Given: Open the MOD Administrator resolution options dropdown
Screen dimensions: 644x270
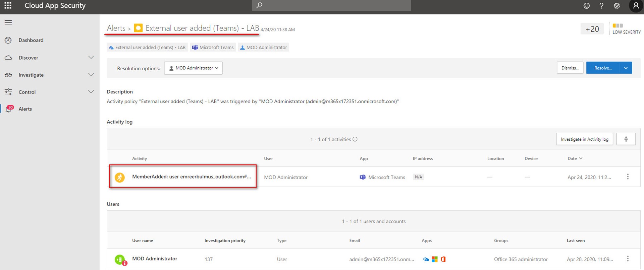Looking at the screenshot, I should coord(193,68).
